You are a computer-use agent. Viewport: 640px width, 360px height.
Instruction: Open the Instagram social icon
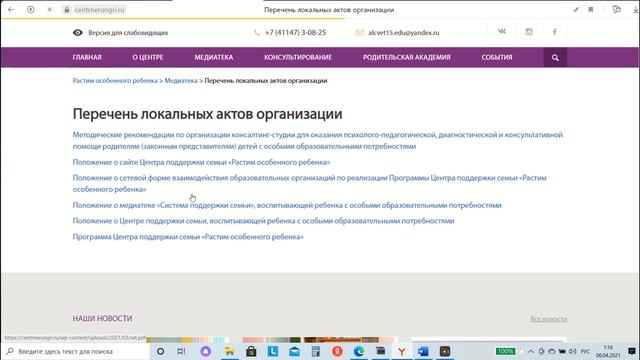pos(529,31)
